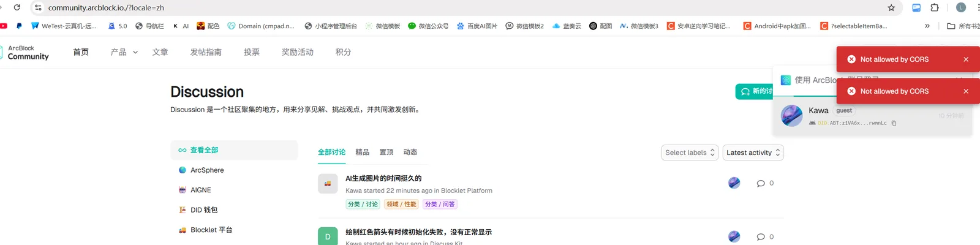Open the 所有书签 bookmarks folder
Screen dimensions: 980x245
963,26
